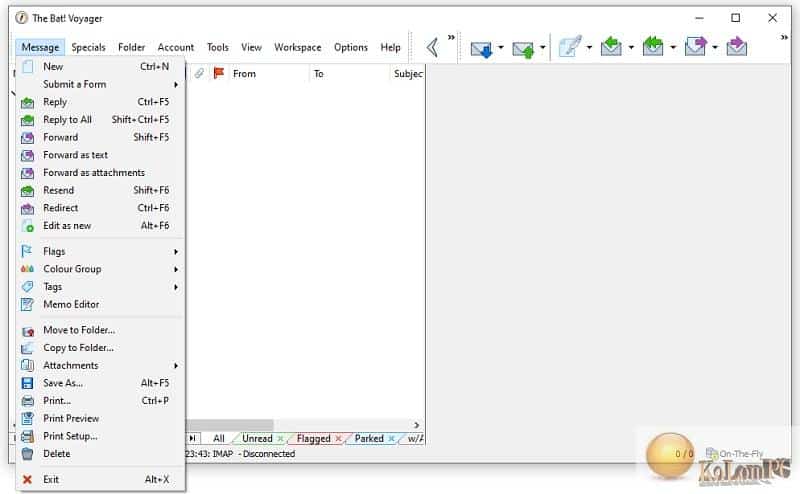The width and height of the screenshot is (800, 494).
Task: Open the Account menu
Action: coord(176,47)
